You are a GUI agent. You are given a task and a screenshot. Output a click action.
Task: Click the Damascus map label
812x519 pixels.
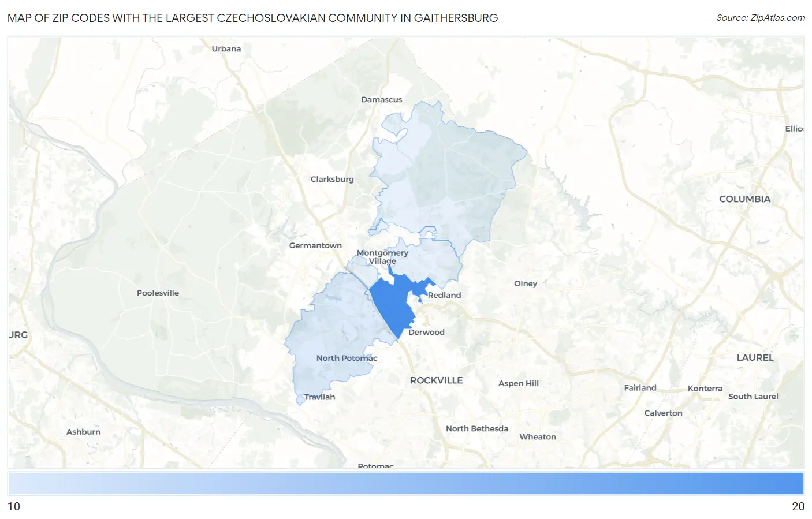coord(381,99)
